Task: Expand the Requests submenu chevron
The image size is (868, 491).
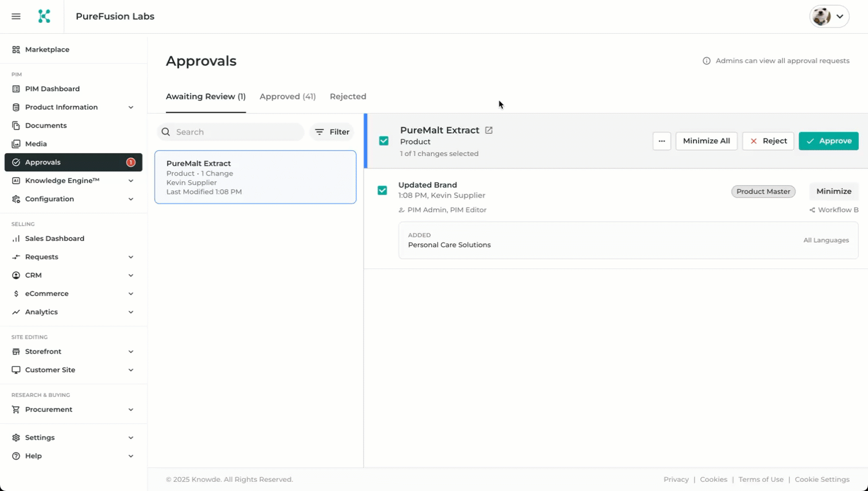Action: pos(131,257)
